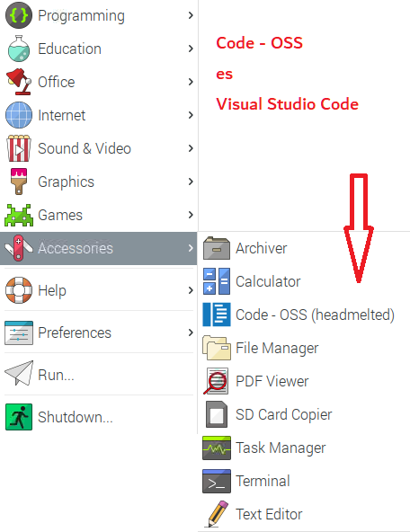Expand the Graphics submenu chevron
410x532 pixels.
coord(191,182)
